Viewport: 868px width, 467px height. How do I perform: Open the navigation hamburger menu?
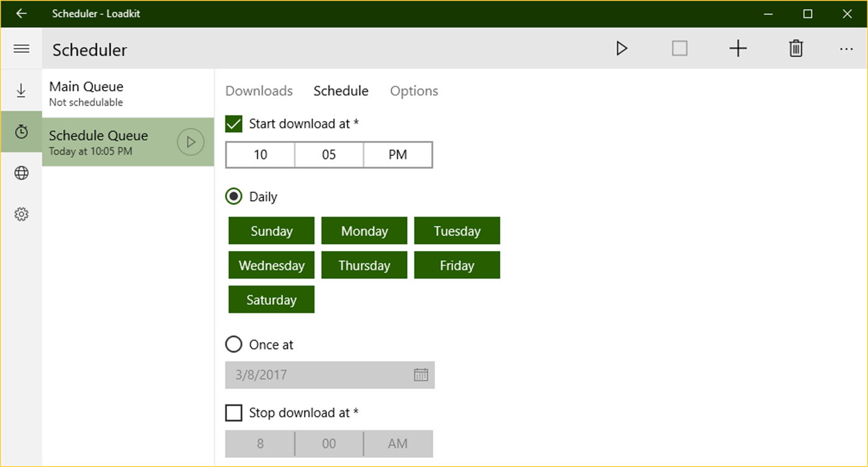[22, 48]
